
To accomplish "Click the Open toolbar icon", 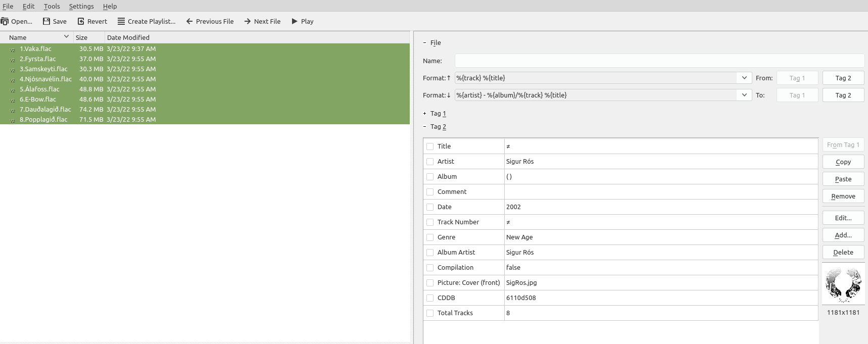I will click(x=5, y=21).
